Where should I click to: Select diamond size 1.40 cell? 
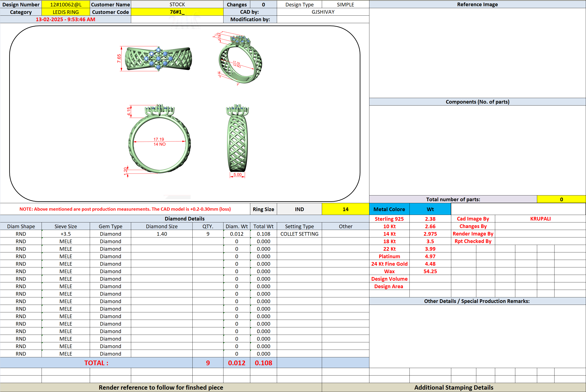pos(162,234)
